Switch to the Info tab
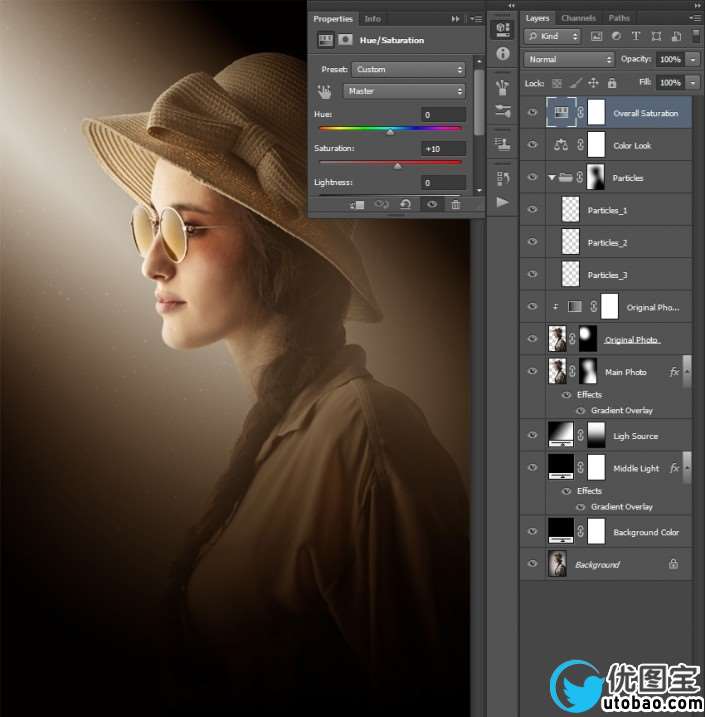 pos(372,19)
